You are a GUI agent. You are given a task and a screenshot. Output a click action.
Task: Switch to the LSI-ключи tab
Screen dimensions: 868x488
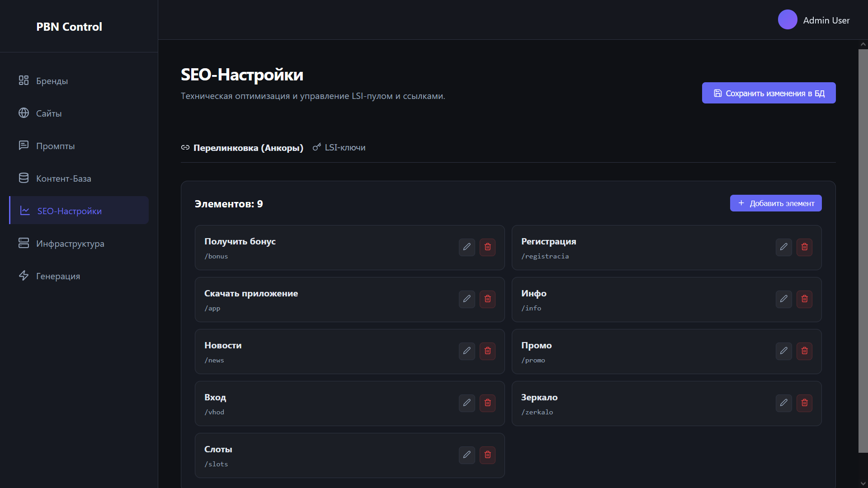(339, 148)
